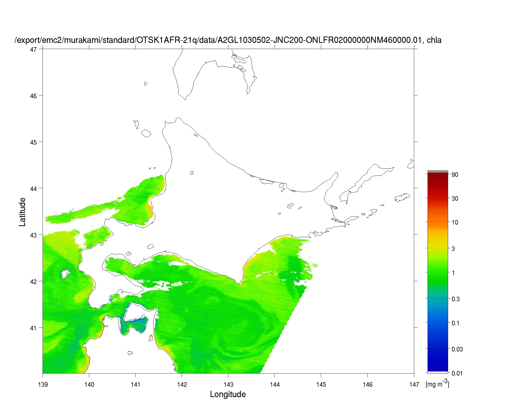This screenshot has height=406, width=532.
Task: Pick the gray cap above the colorbar
Action: point(438,172)
